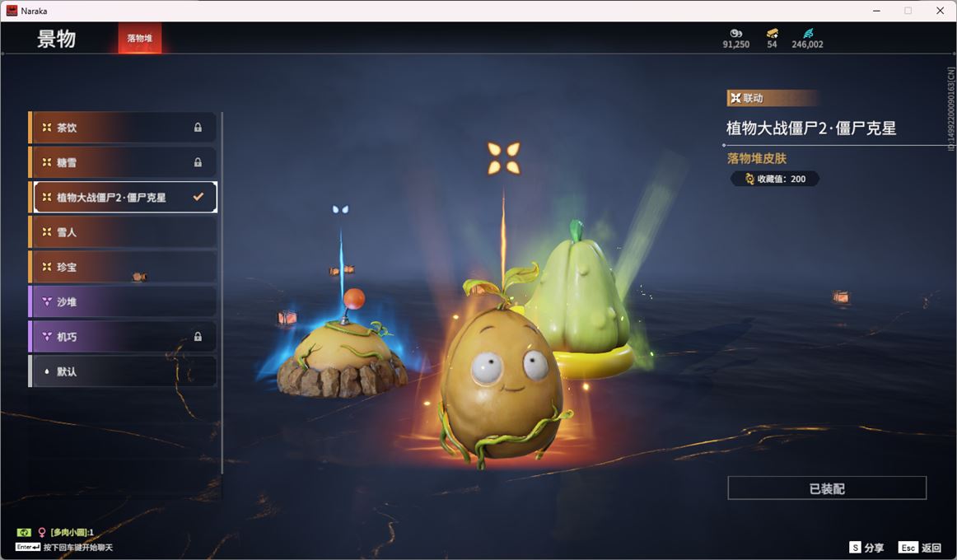Screen dimensions: 957x560
Task: Select the 默认 default skin entry
Action: pos(123,371)
